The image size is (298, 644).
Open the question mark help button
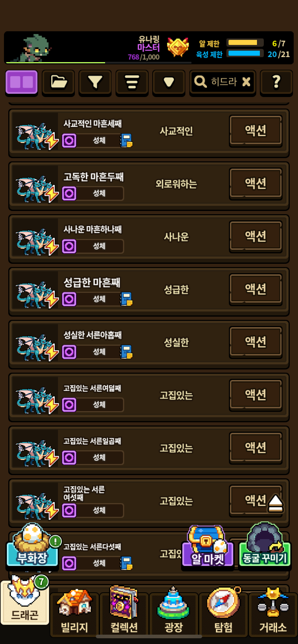(276, 82)
